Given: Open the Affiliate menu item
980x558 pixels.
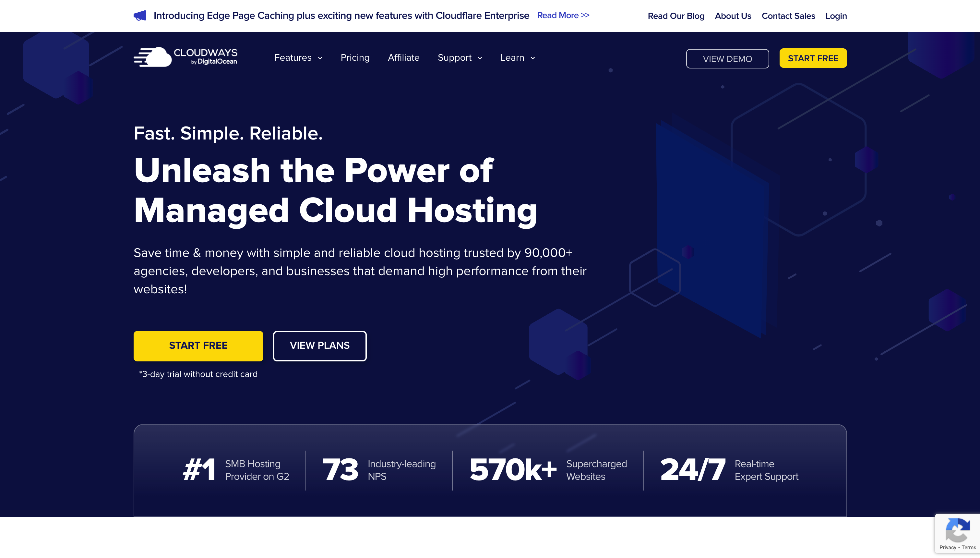Looking at the screenshot, I should pyautogui.click(x=404, y=57).
